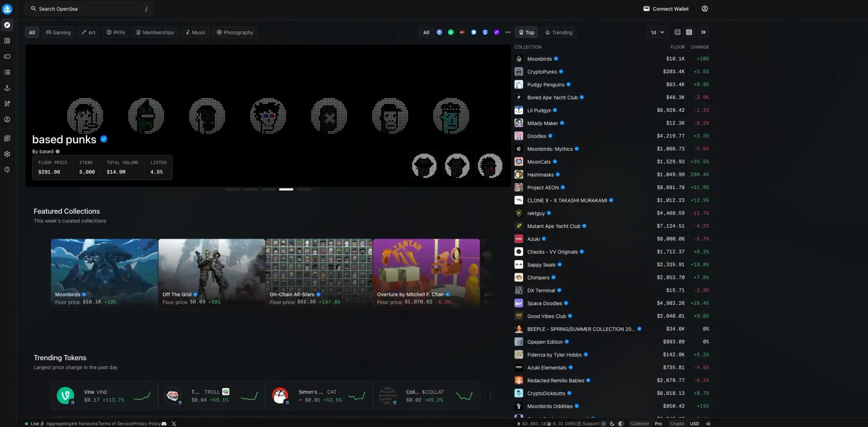
Task: Select the Music category tab
Action: (x=196, y=33)
